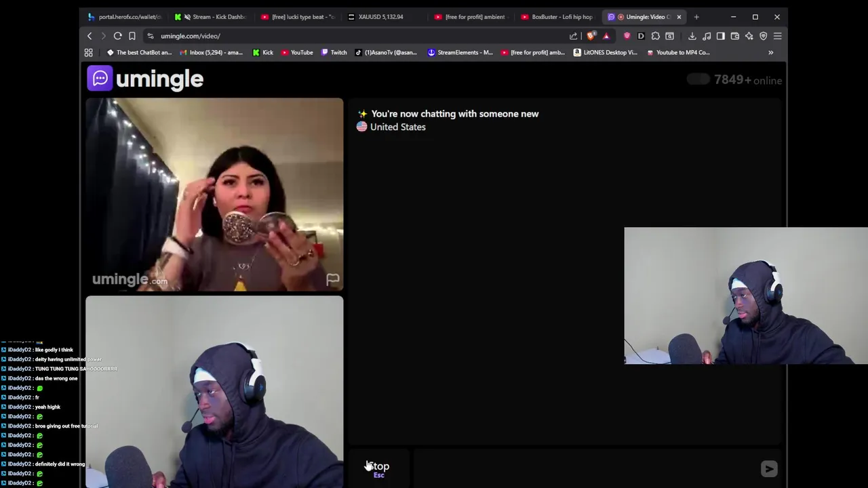Reload the umingle page
Viewport: 868px width, 488px height.
[118, 36]
